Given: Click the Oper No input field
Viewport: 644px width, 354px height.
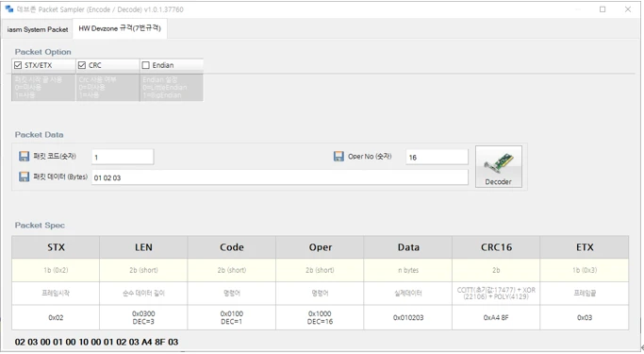Looking at the screenshot, I should (437, 157).
